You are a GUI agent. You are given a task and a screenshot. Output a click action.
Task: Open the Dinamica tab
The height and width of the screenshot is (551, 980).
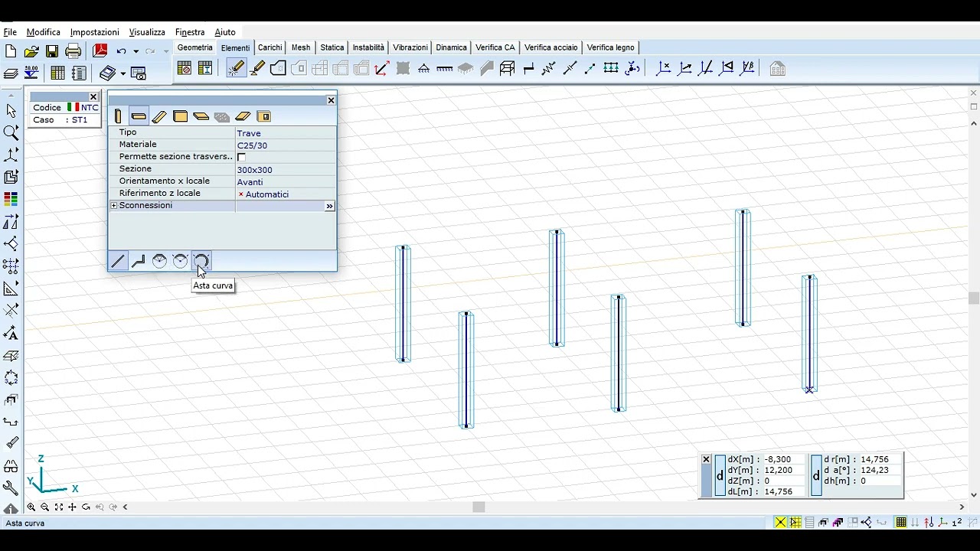coord(452,47)
